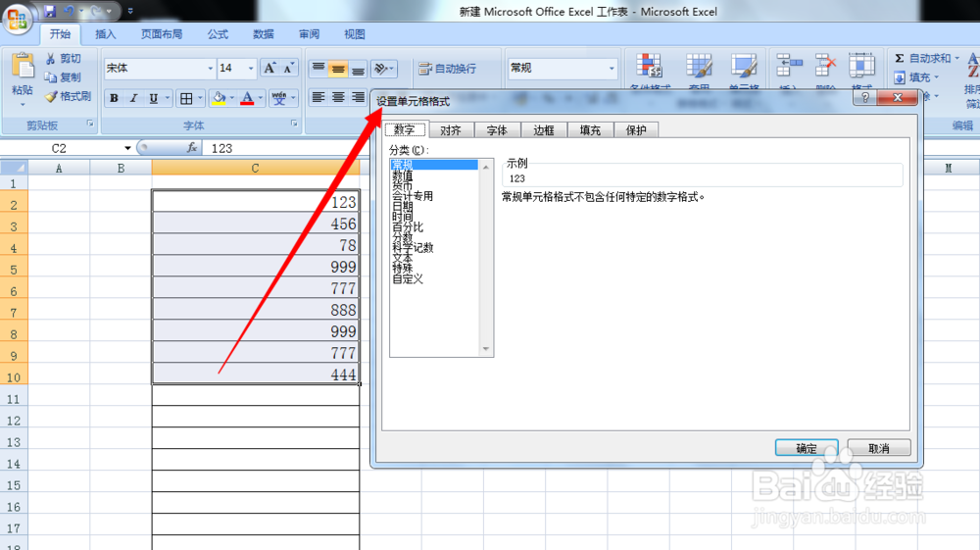Click the increase font size icon
Image resolution: width=980 pixels, height=550 pixels.
coord(269,68)
